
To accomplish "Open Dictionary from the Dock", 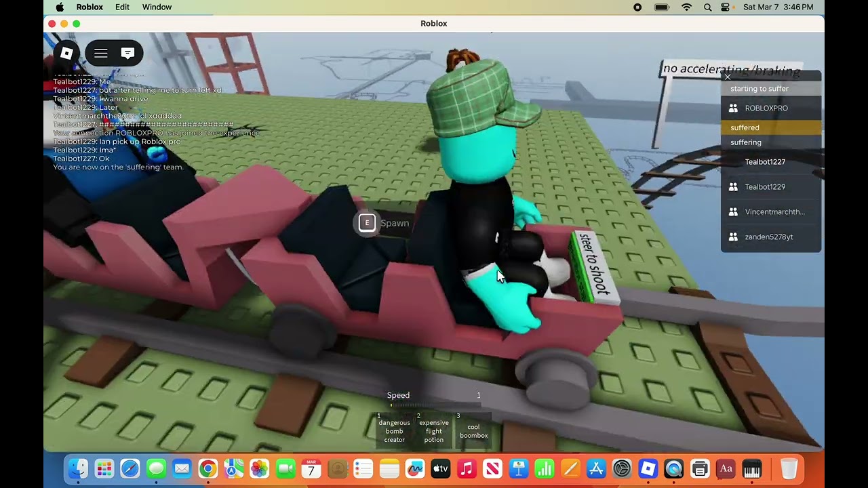I will pos(726,468).
